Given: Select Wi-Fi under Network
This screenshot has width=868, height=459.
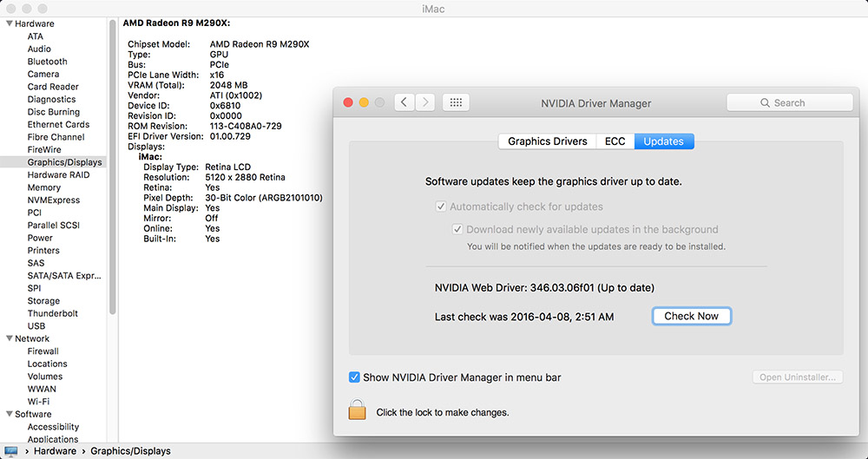Looking at the screenshot, I should pos(38,402).
